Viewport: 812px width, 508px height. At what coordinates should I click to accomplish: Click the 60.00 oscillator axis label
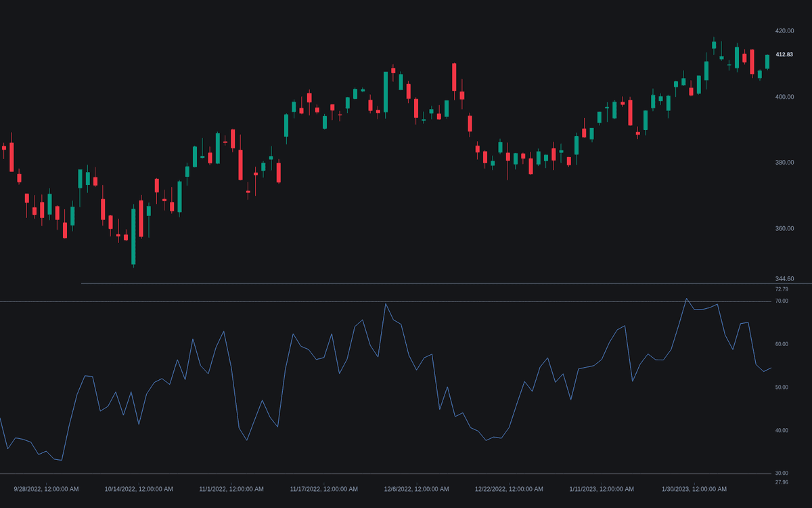(x=782, y=344)
